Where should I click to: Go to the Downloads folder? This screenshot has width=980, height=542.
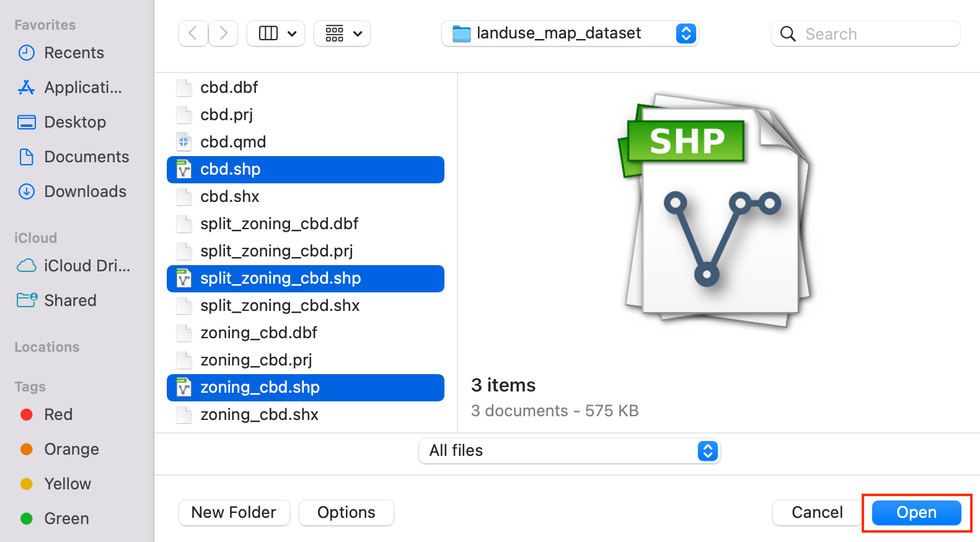(85, 192)
